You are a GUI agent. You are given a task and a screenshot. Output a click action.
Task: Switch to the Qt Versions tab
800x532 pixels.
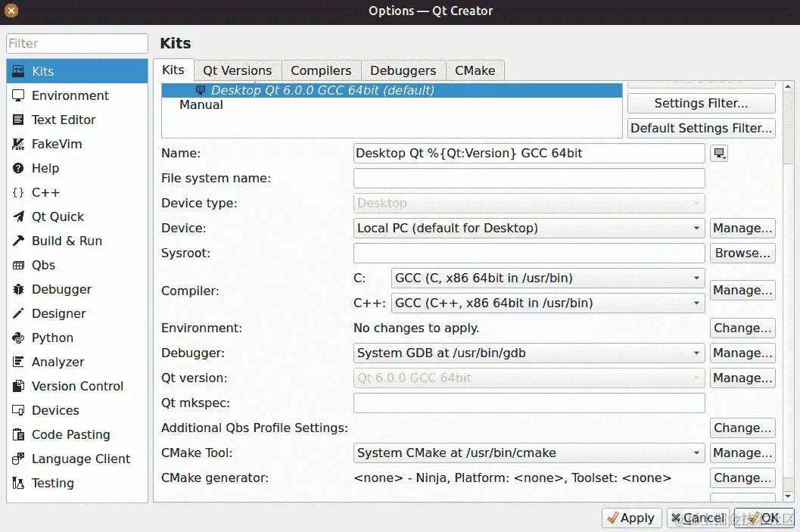pyautogui.click(x=237, y=70)
